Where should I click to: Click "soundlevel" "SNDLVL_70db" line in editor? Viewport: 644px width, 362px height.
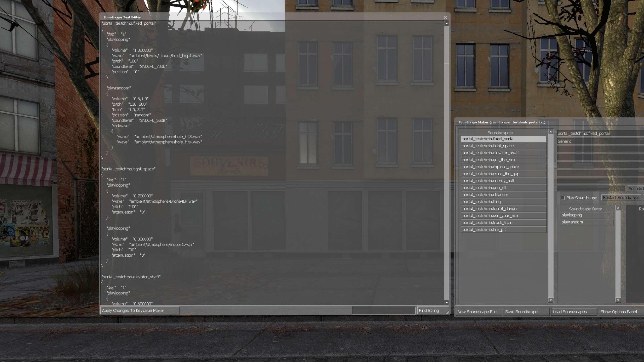tap(139, 66)
